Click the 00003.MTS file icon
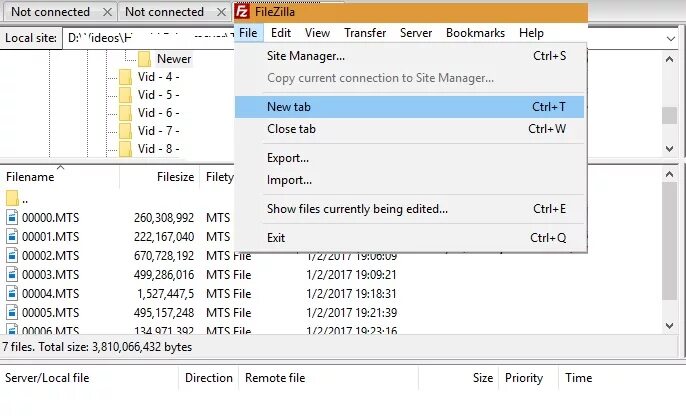 pyautogui.click(x=13, y=274)
